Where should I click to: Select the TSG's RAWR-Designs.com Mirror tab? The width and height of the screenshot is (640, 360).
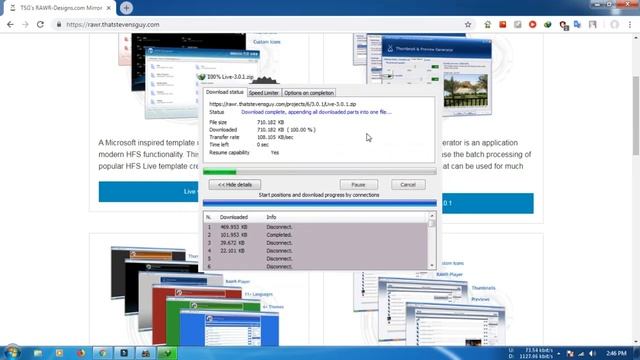[x=60, y=8]
